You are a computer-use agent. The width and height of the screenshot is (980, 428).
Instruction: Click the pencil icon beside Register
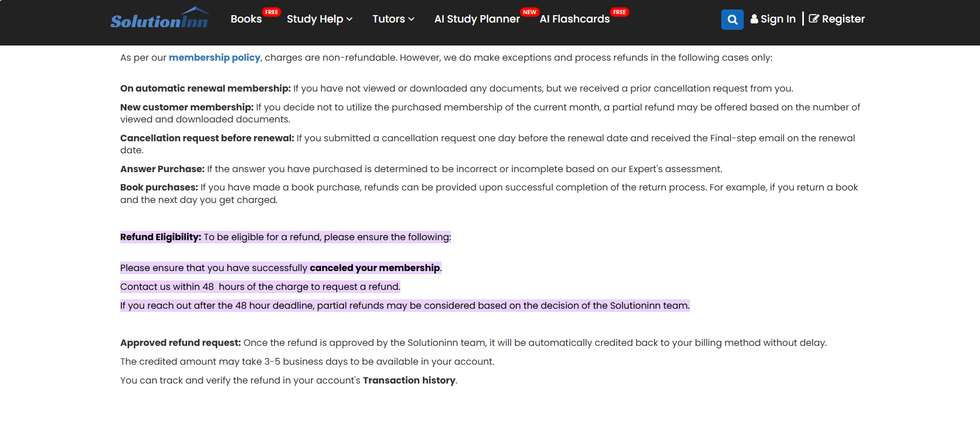click(x=814, y=19)
